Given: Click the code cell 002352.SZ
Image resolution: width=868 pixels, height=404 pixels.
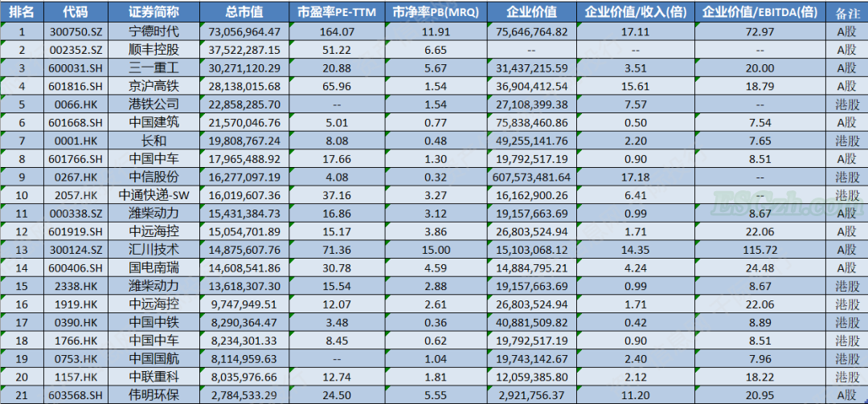Looking at the screenshot, I should (76, 50).
